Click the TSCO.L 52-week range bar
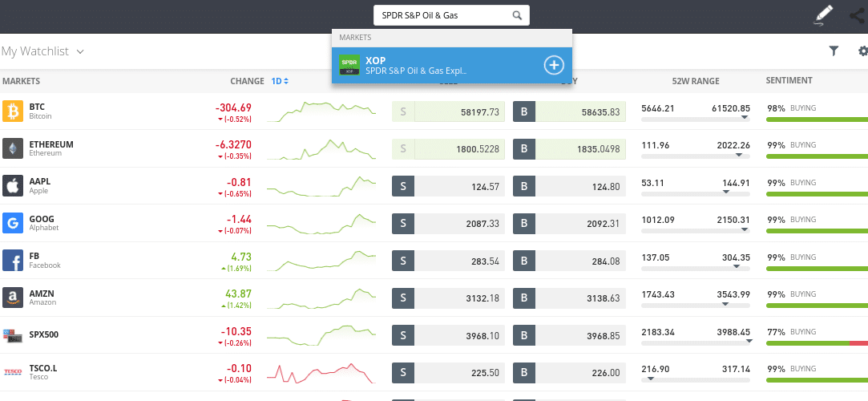Image resolution: width=868 pixels, height=401 pixels. coord(696,380)
